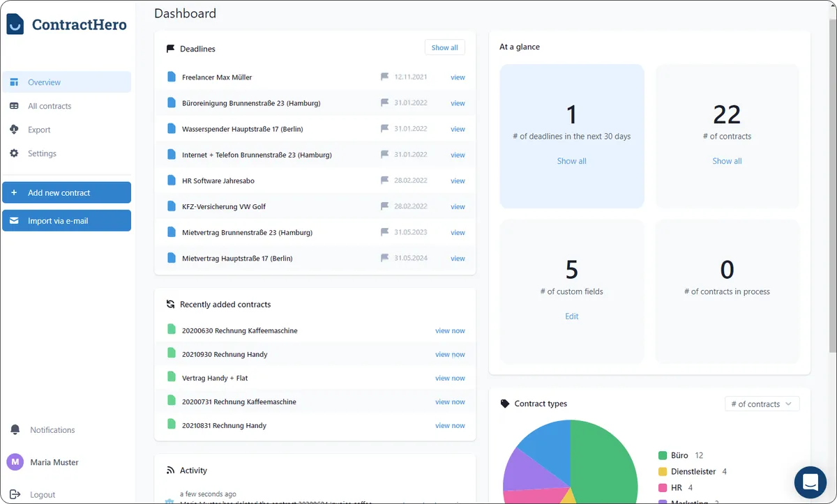The height and width of the screenshot is (504, 837).
Task: Click the Contract types tag icon
Action: 505,404
